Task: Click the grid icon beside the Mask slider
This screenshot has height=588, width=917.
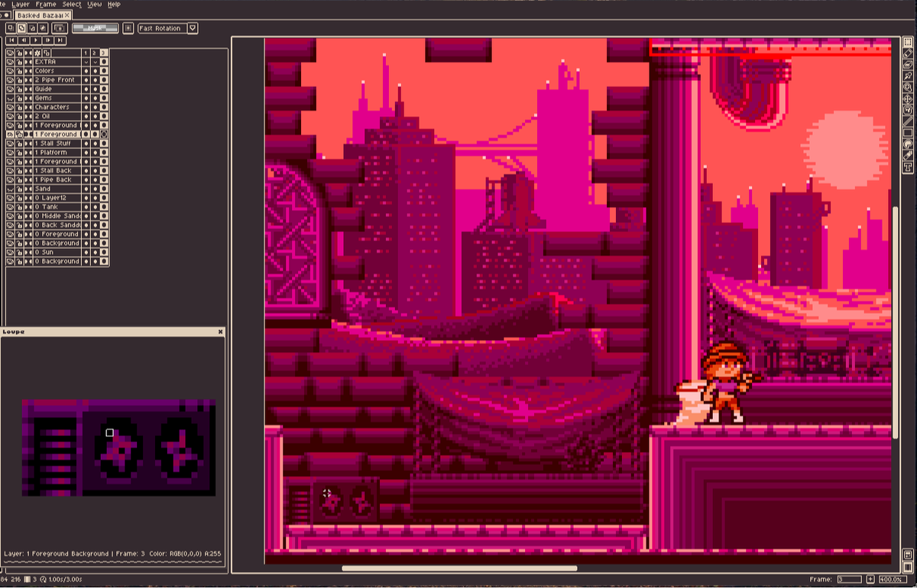Action: (x=128, y=27)
